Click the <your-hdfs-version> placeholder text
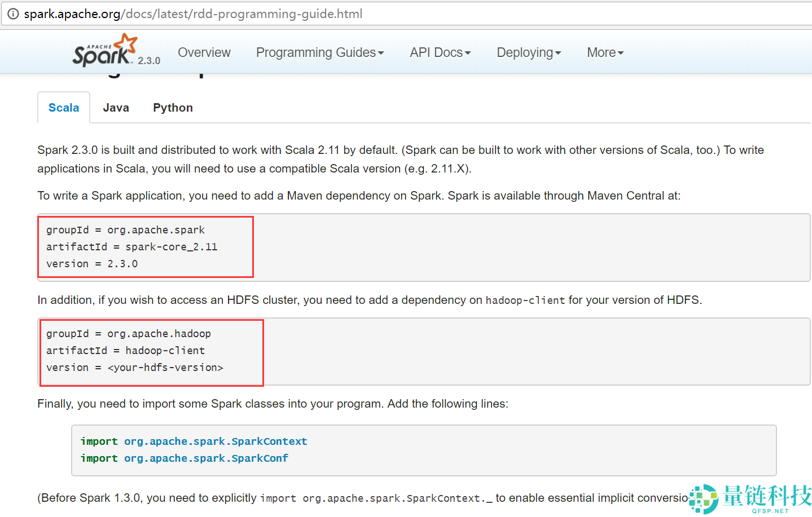Viewport: 812px width, 517px height. tap(165, 368)
